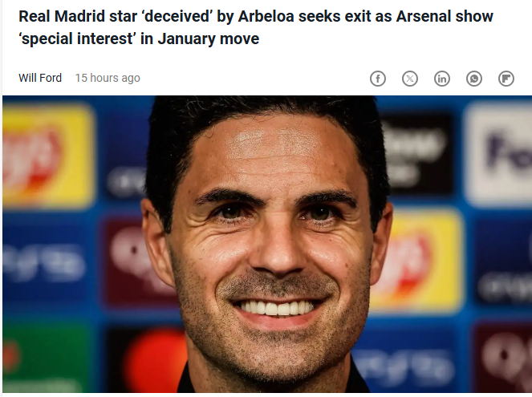Screen dimensions: 532x397
Task: Open author Will Ford's profile link
Action: [42, 78]
